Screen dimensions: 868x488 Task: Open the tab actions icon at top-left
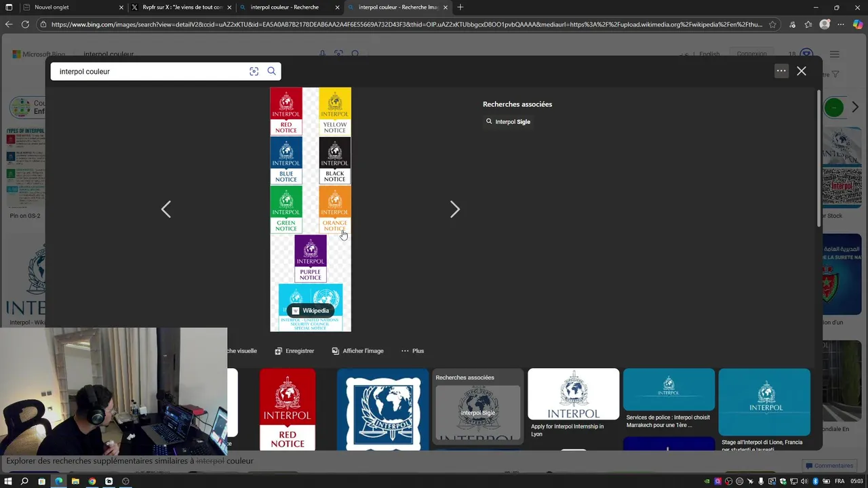pyautogui.click(x=8, y=7)
